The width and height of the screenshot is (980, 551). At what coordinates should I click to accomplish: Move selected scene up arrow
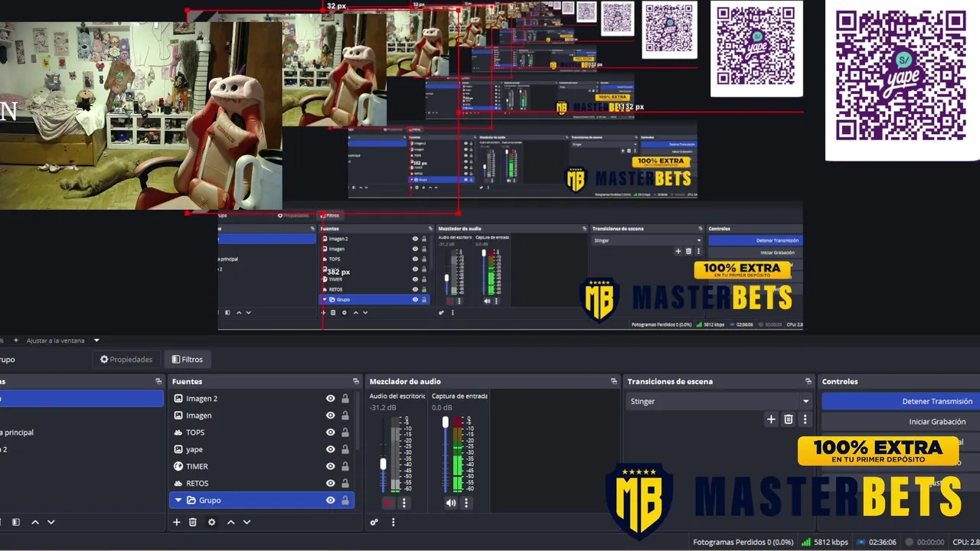pyautogui.click(x=34, y=522)
